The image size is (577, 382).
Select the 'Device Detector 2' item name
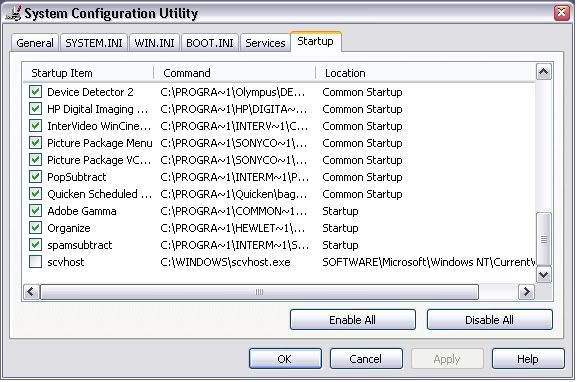point(90,92)
